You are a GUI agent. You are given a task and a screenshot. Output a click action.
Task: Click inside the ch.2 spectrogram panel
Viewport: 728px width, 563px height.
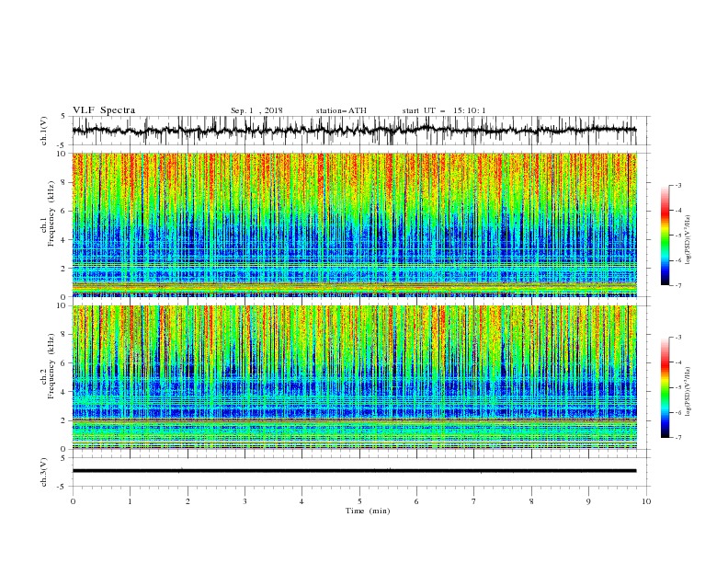(x=354, y=377)
